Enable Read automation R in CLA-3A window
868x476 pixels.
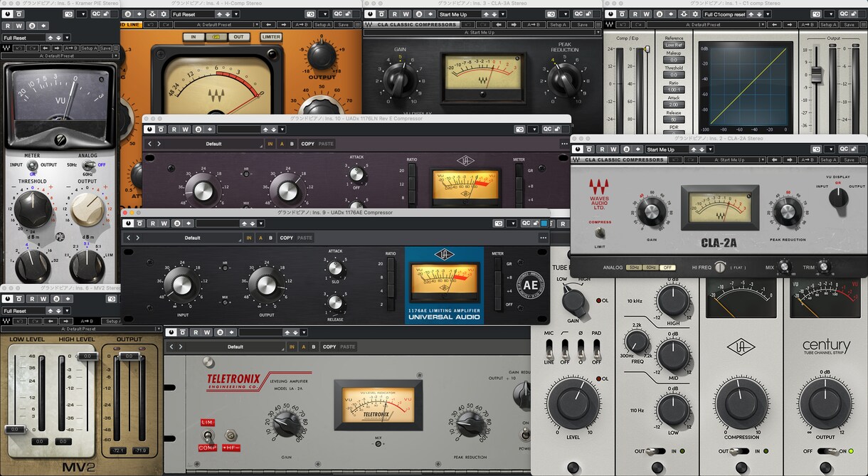pyautogui.click(x=394, y=14)
